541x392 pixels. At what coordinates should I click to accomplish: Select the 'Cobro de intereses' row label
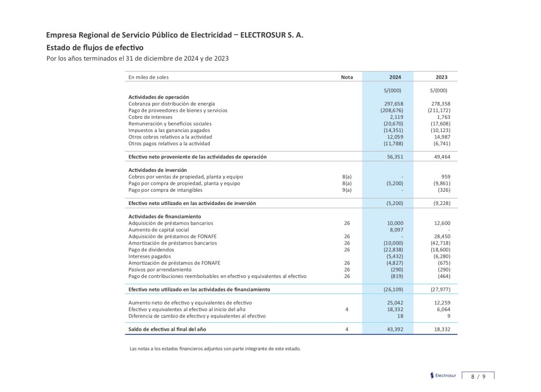click(x=151, y=117)
